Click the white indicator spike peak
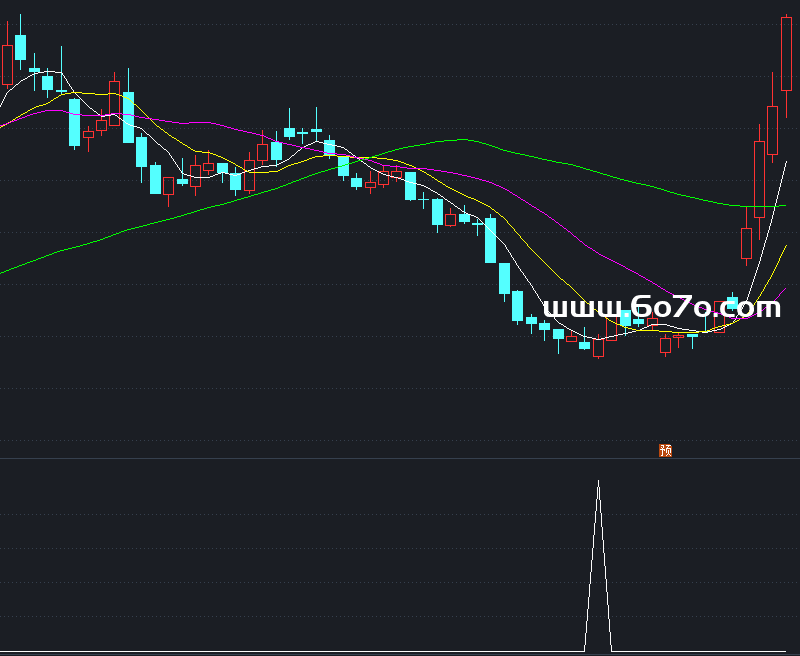Screen dimensions: 800x656 (598, 482)
